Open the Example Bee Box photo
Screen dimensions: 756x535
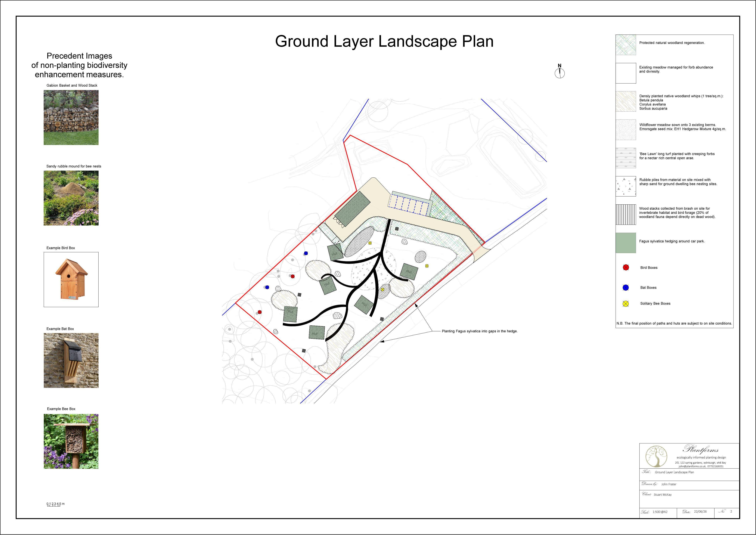[71, 441]
